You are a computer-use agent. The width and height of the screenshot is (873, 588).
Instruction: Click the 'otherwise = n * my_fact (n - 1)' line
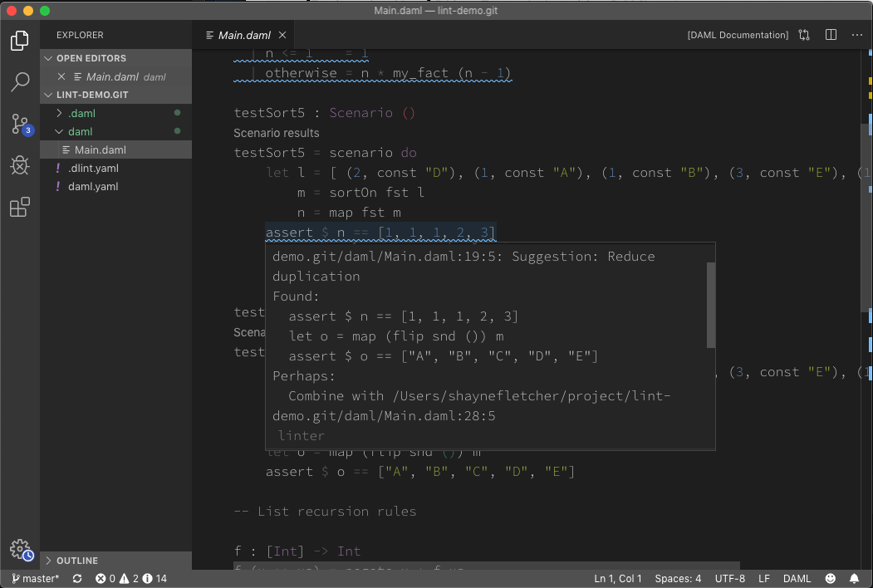pyautogui.click(x=388, y=73)
